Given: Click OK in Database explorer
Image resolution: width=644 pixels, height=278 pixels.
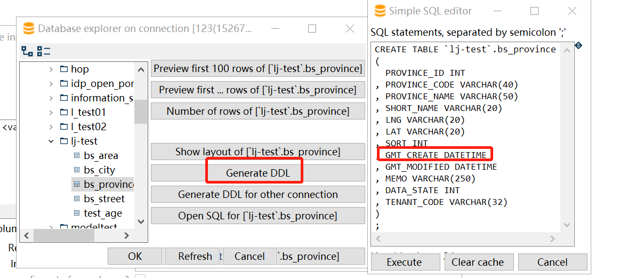Looking at the screenshot, I should coord(135,256).
